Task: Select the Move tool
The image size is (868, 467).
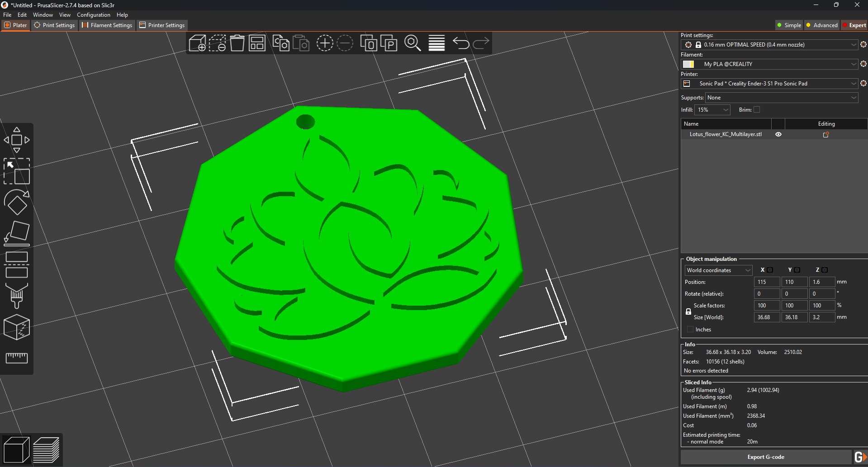Action: coord(17,139)
